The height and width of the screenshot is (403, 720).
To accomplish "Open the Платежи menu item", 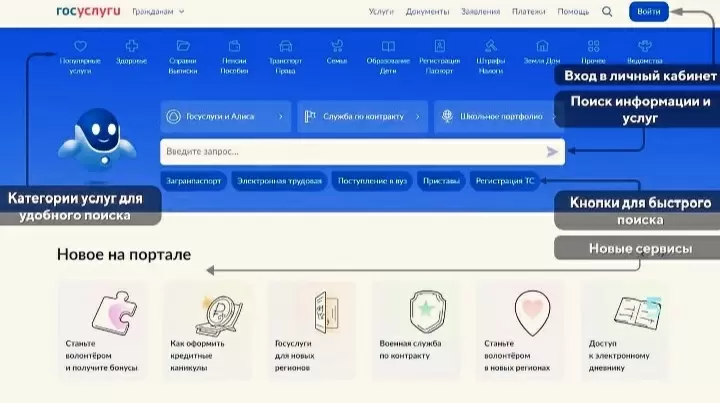I will click(529, 11).
